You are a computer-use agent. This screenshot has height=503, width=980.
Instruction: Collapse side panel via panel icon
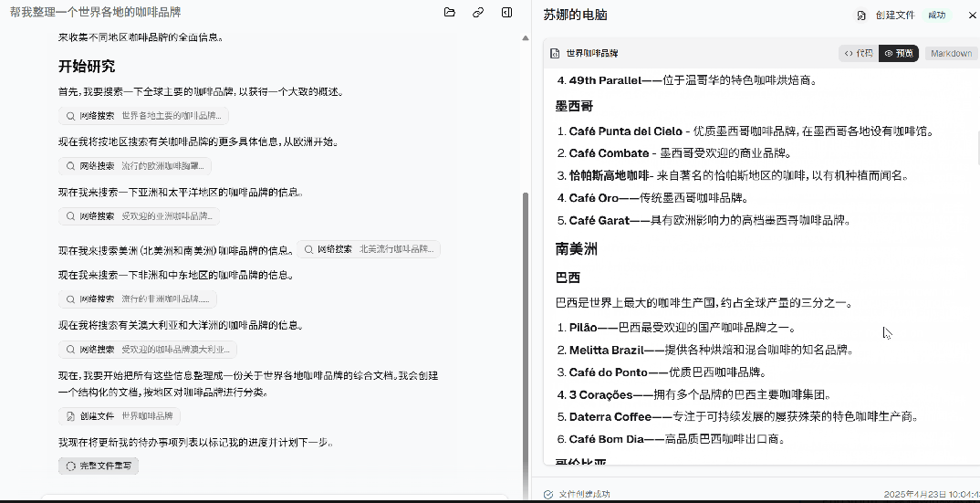[x=506, y=13]
